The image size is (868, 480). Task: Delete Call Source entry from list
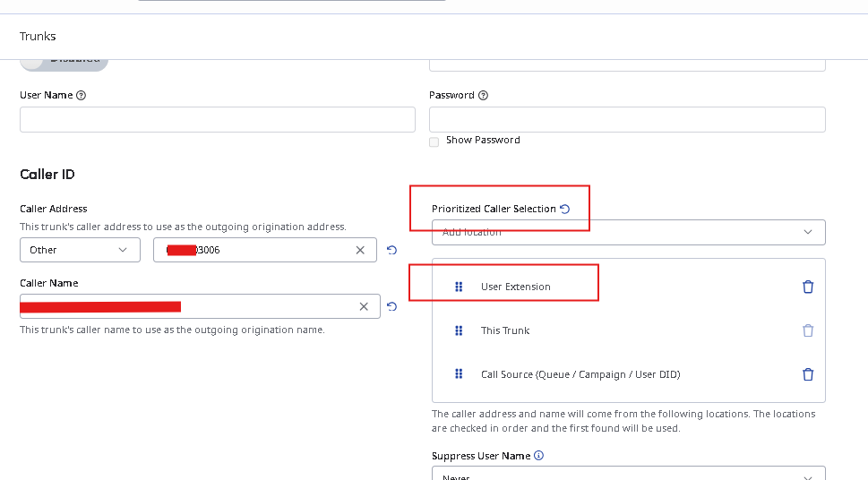(808, 374)
